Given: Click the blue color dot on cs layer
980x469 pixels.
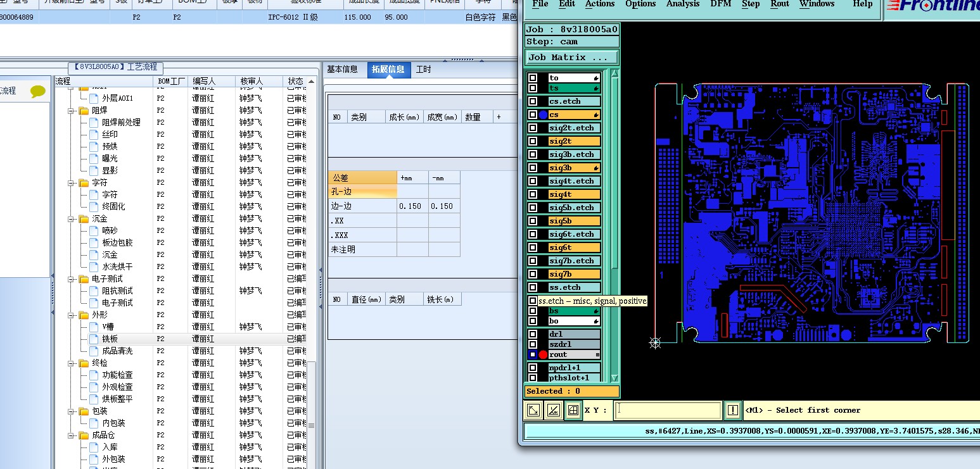Looking at the screenshot, I should tap(543, 115).
